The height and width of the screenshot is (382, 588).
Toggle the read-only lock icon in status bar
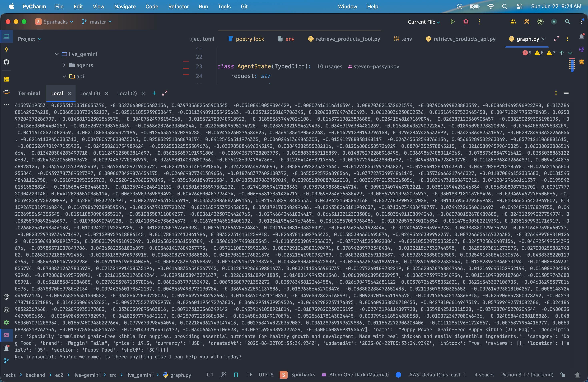click(563, 375)
